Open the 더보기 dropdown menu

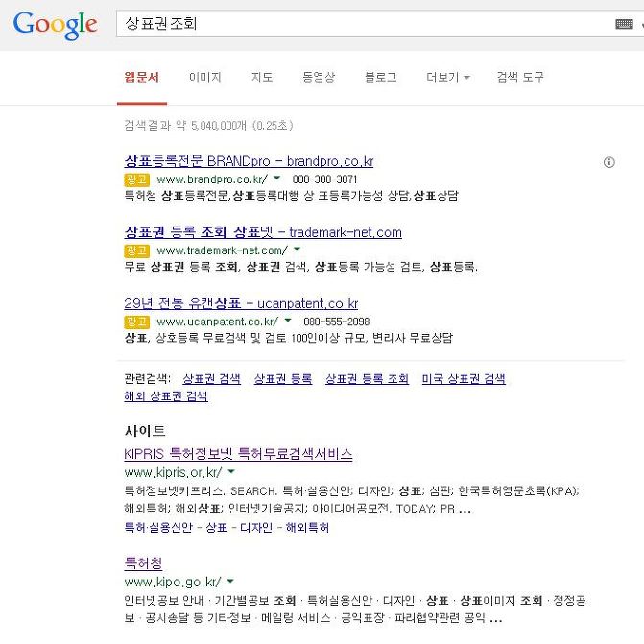447,77
